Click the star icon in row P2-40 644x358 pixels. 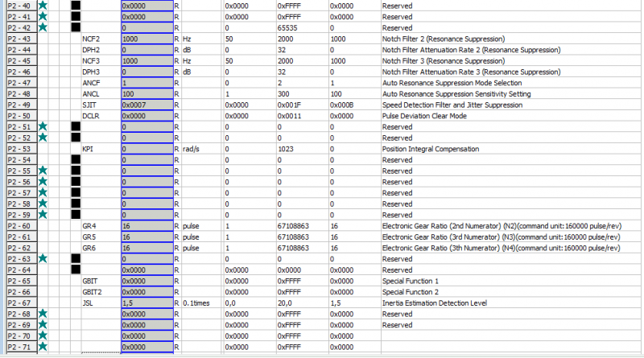click(x=43, y=5)
